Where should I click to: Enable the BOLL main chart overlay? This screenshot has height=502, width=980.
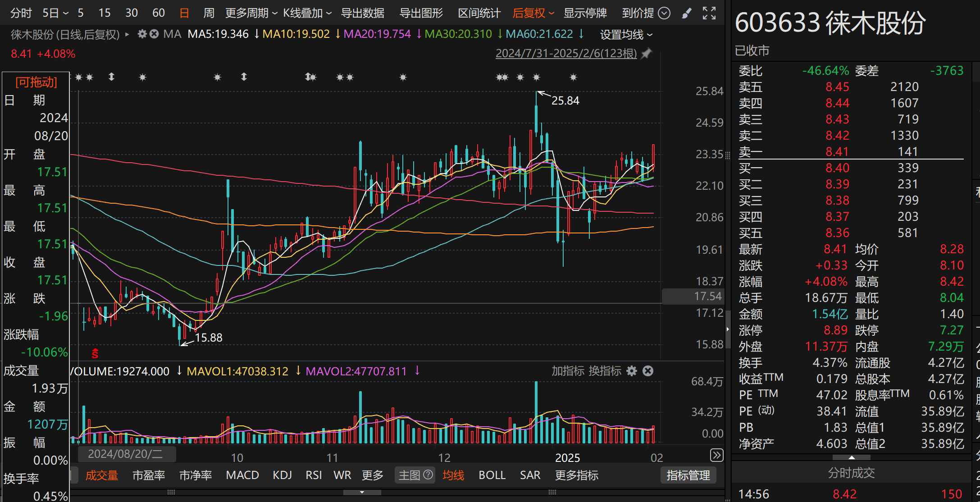(x=492, y=475)
